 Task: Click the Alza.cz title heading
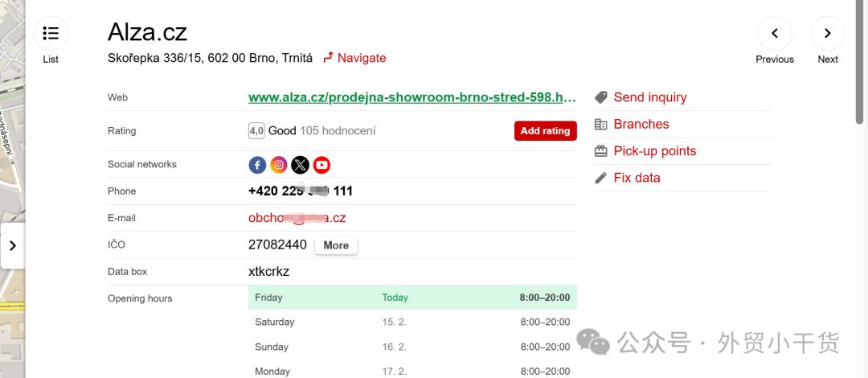pos(147,32)
